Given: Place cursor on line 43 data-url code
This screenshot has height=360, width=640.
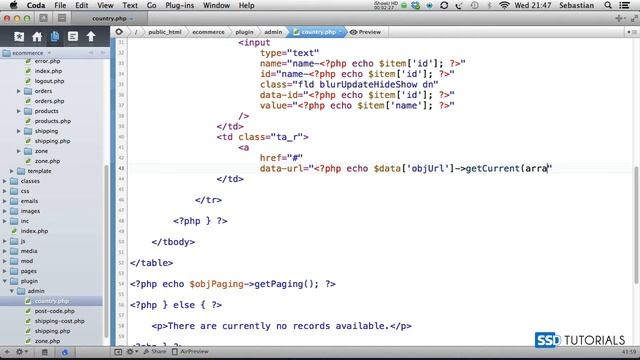Looking at the screenshot, I should pos(405,169).
